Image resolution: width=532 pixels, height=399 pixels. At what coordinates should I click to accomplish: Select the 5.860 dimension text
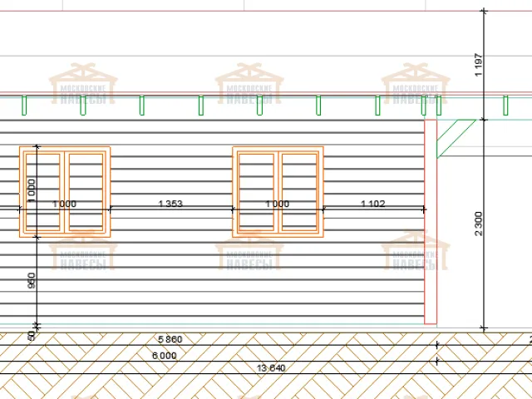pyautogui.click(x=170, y=340)
